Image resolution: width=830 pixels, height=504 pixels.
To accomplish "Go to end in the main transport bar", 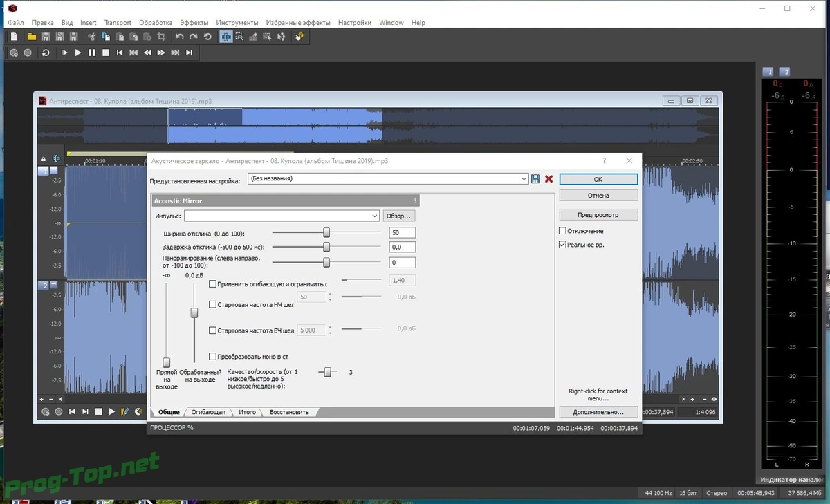I will coord(189,53).
